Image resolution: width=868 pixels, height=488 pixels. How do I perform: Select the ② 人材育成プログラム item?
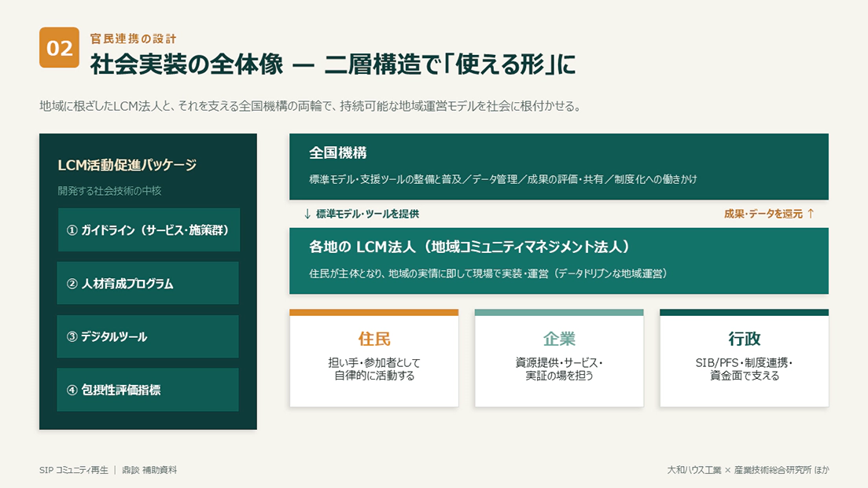(x=148, y=283)
